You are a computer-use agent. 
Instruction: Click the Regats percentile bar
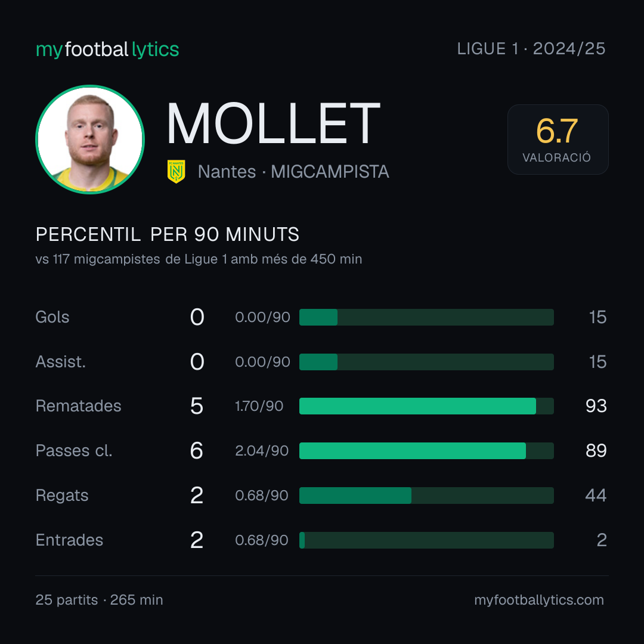426,496
